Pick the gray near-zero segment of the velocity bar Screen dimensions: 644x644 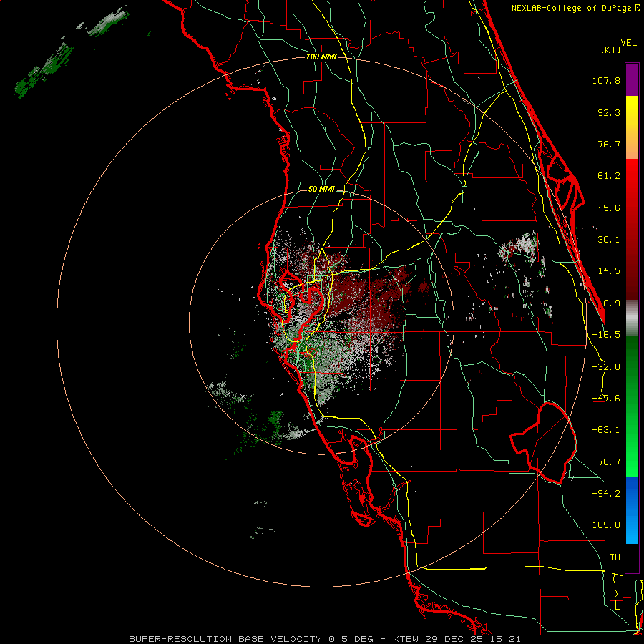pos(632,318)
